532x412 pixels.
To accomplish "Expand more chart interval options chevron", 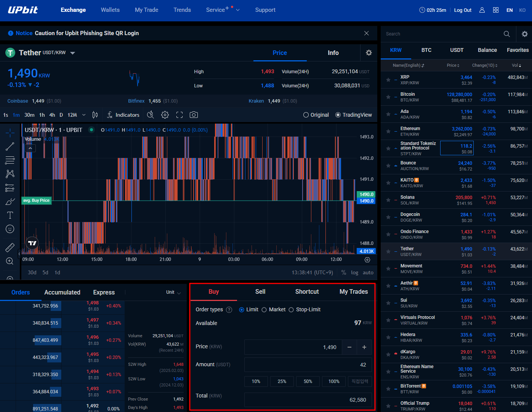I will pyautogui.click(x=84, y=115).
